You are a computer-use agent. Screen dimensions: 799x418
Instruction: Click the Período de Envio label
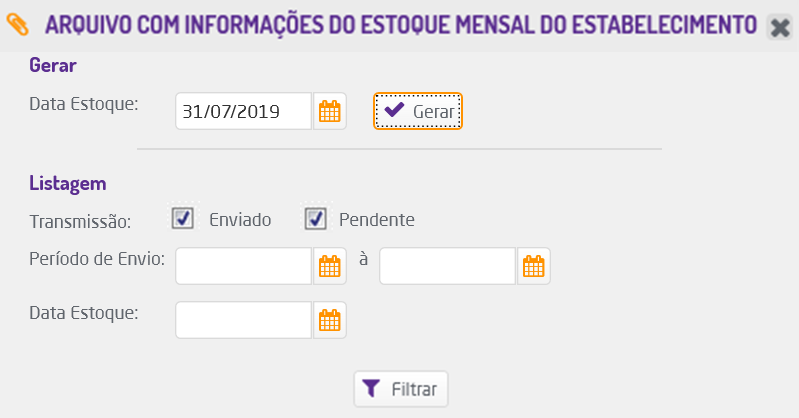pyautogui.click(x=96, y=257)
